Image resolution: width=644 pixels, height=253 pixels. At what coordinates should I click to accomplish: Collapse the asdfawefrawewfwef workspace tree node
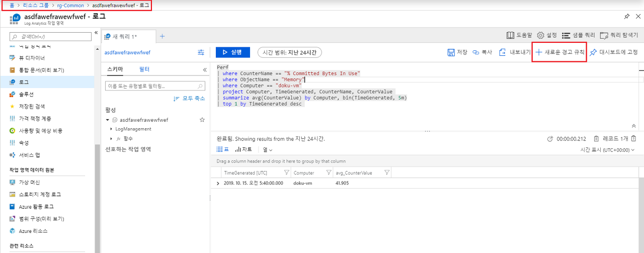click(x=108, y=120)
